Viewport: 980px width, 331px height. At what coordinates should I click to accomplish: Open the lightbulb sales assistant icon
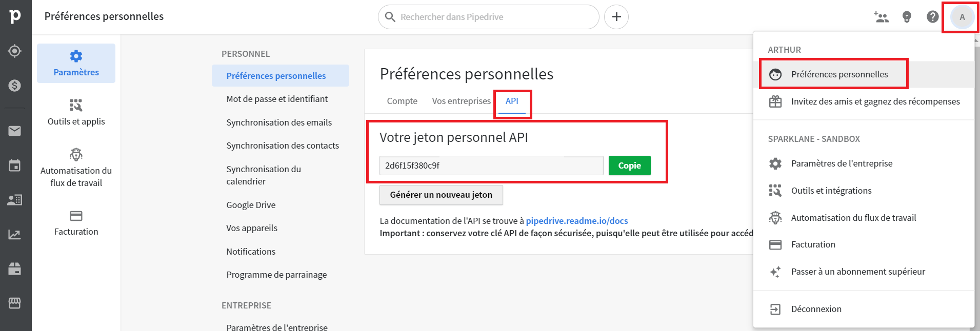907,17
